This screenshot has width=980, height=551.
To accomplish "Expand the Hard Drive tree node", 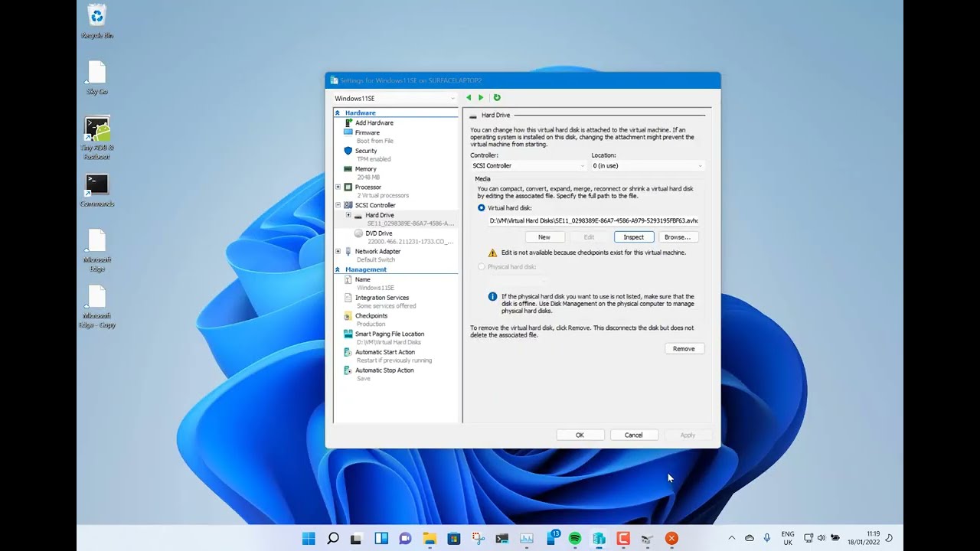I will pyautogui.click(x=348, y=215).
